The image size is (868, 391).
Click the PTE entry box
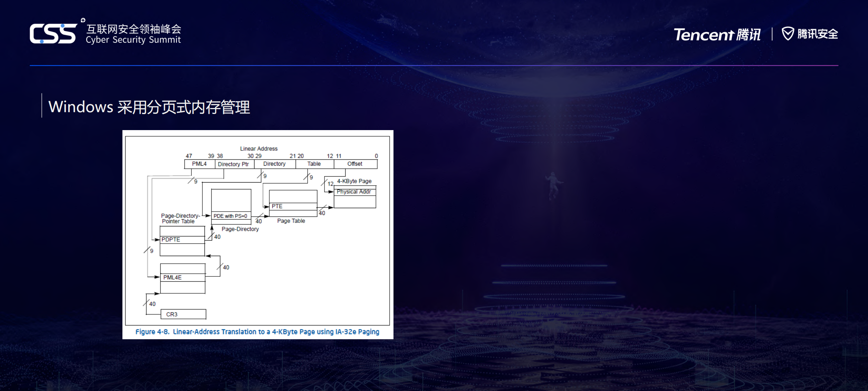click(293, 206)
